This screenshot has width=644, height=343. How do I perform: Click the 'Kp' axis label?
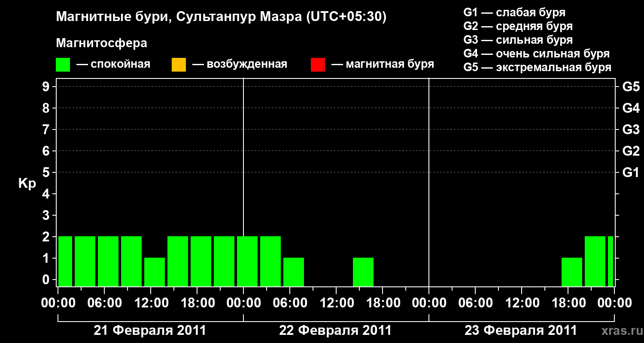pyautogui.click(x=27, y=184)
